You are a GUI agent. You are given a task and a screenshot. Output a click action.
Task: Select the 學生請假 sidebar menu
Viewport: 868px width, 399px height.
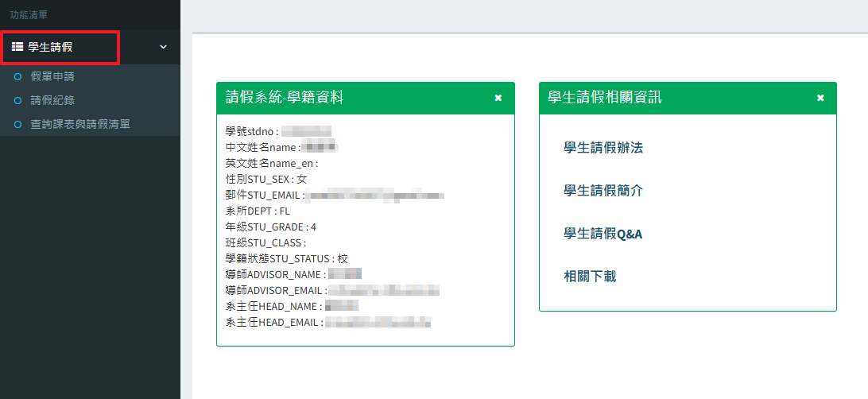90,47
